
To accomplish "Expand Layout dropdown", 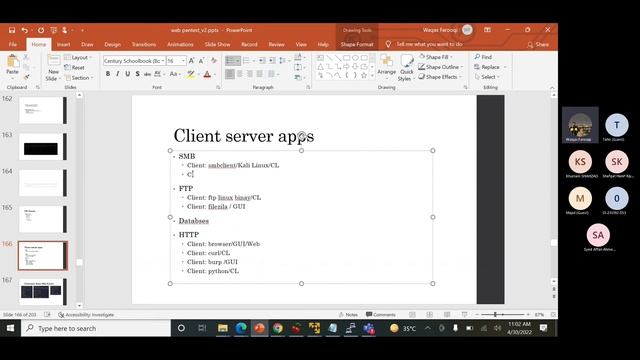I will click(x=78, y=58).
